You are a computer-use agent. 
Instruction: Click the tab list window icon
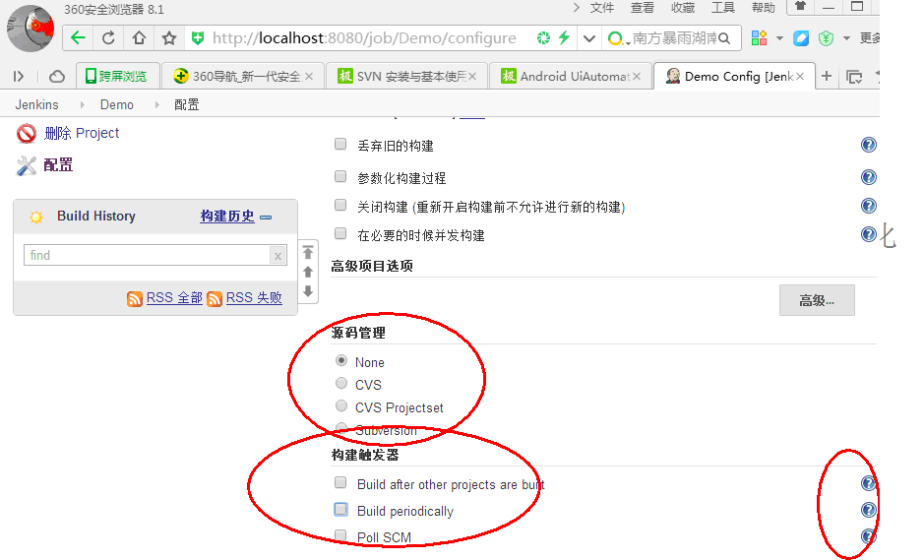pyautogui.click(x=854, y=77)
